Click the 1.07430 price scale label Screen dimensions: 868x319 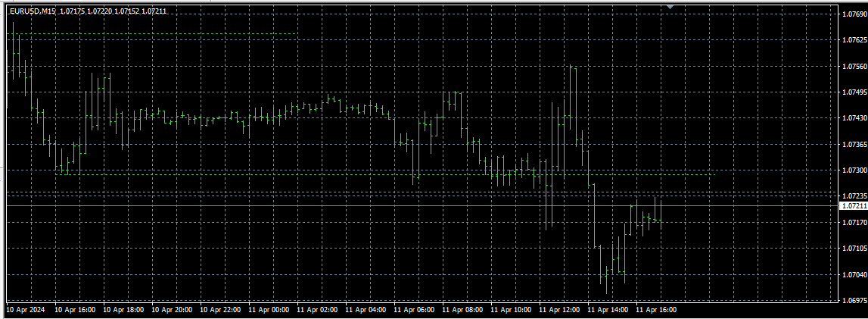coord(853,118)
